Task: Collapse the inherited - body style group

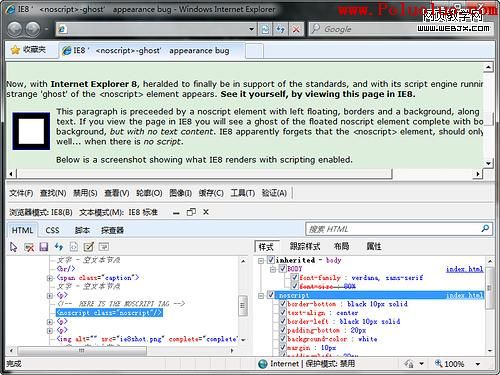Action: pos(261,260)
